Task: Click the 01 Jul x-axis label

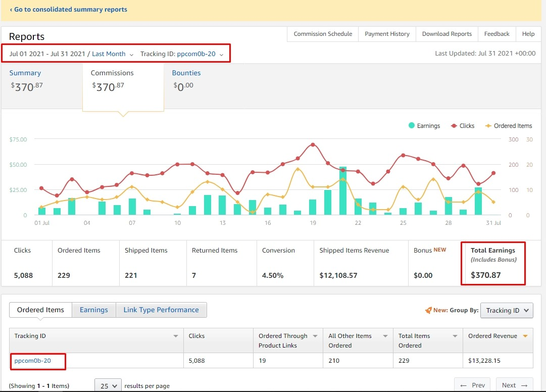Action: (x=42, y=223)
